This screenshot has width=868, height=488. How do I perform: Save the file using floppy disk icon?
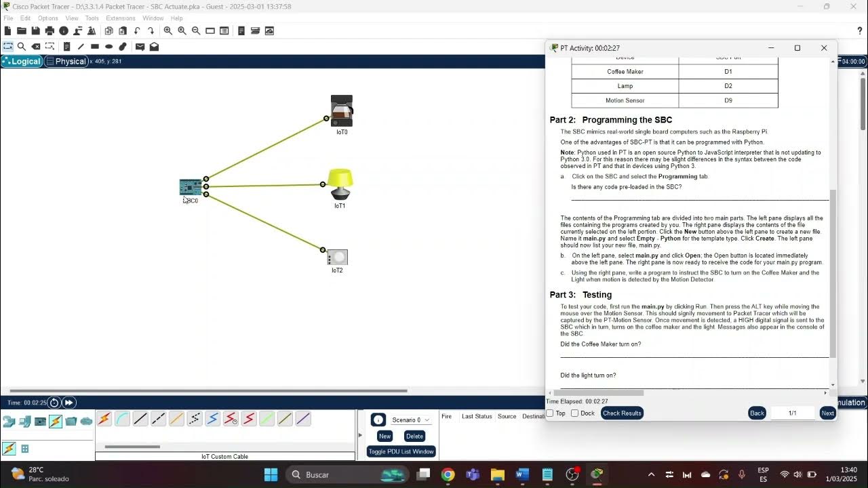35,30
